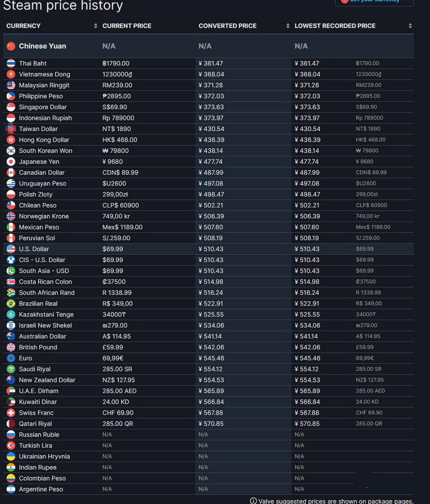This screenshot has width=430, height=504.
Task: Select the Vietnamese Dong currency name
Action: (x=44, y=75)
